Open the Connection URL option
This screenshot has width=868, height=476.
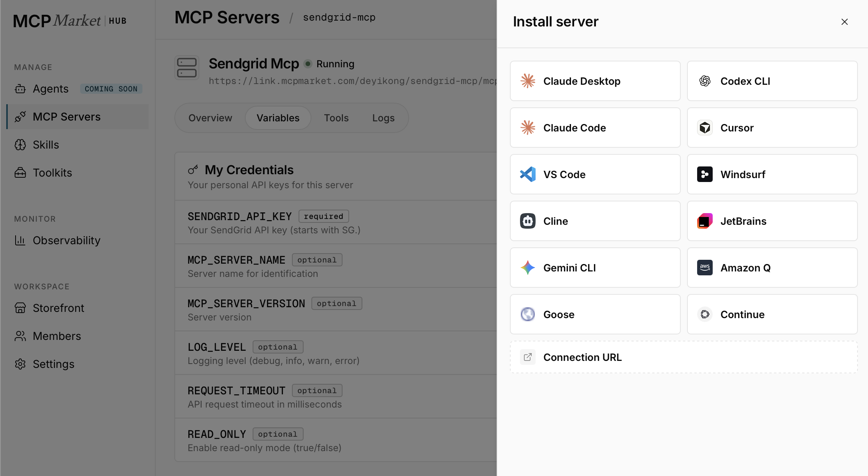click(x=684, y=357)
